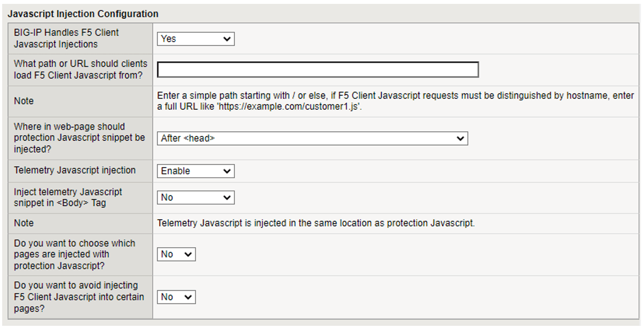This screenshot has width=644, height=328.
Task: Click the 'BIG-IP Handles F5 Client Javascript Injections' label
Action: coord(66,38)
